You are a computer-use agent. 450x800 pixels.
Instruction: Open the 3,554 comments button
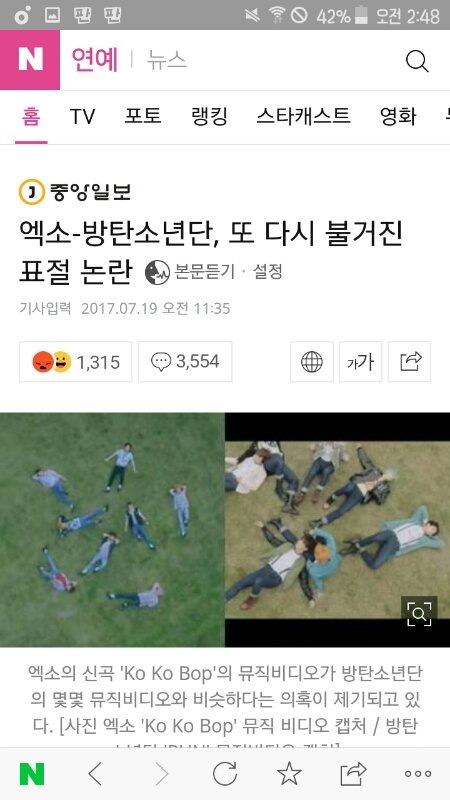(185, 362)
